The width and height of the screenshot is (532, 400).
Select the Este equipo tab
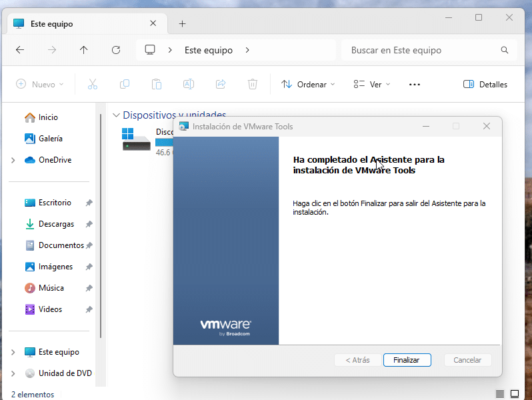[x=87, y=24]
